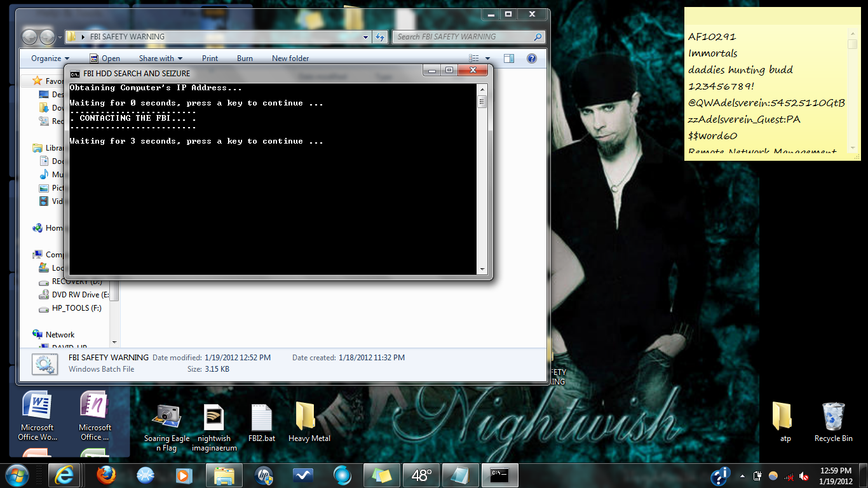The height and width of the screenshot is (488, 868).
Task: Open the 48° weather taskbar button
Action: 421,475
